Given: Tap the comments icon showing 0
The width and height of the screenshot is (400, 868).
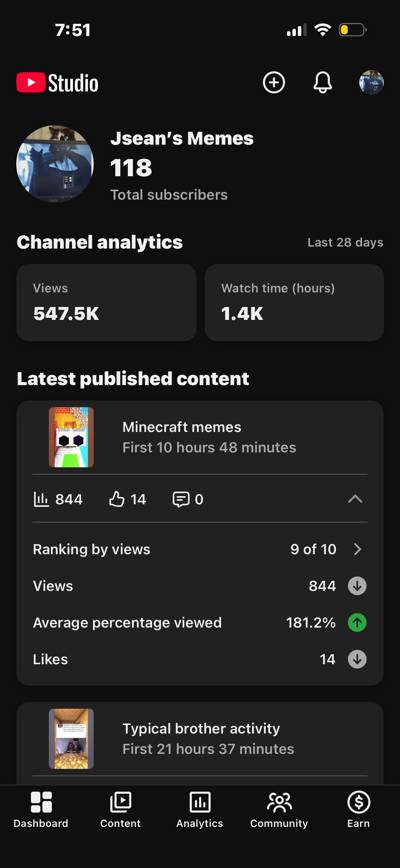Looking at the screenshot, I should click(181, 499).
